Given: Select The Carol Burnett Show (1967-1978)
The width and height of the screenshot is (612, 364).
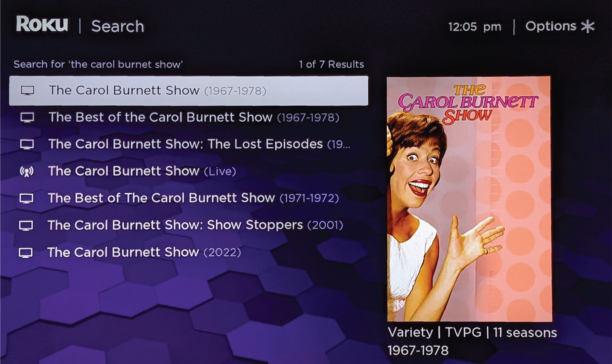Looking at the screenshot, I should tap(188, 91).
